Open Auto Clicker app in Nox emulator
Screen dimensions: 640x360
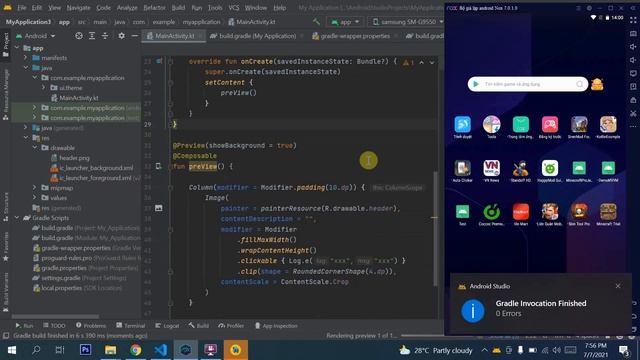[462, 171]
